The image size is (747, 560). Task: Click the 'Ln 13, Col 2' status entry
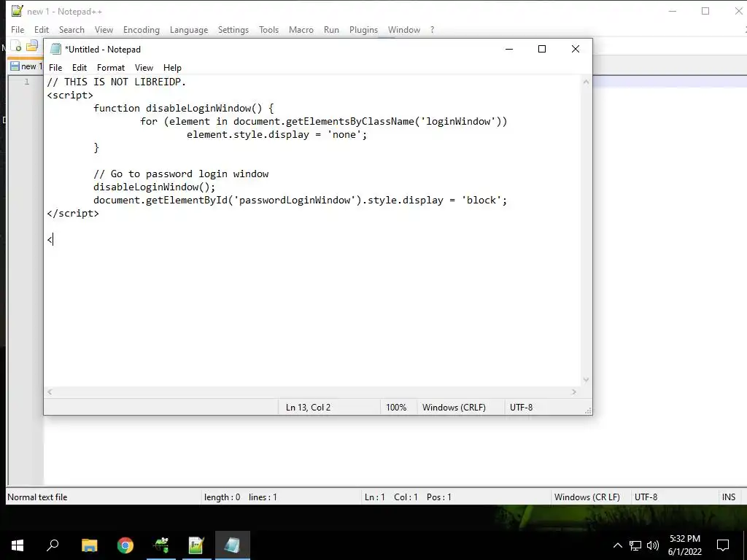pyautogui.click(x=308, y=408)
